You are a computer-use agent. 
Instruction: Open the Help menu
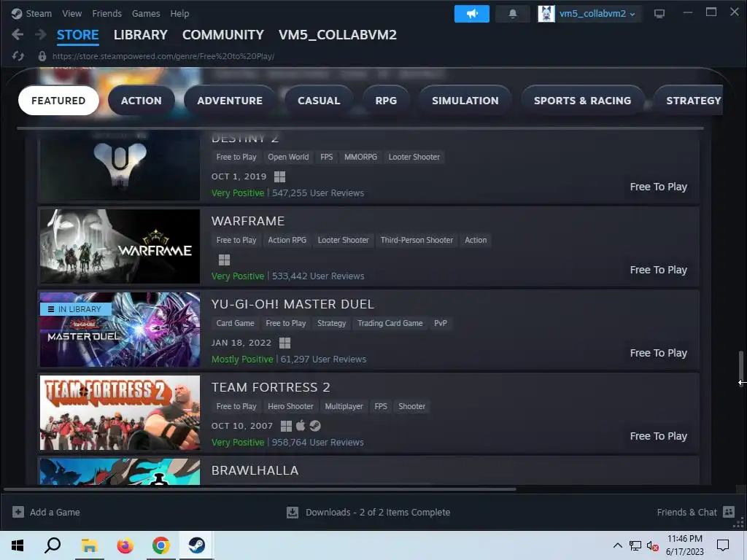pyautogui.click(x=179, y=13)
